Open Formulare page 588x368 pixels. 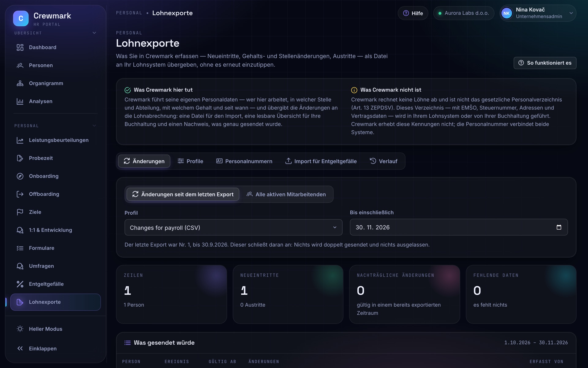coord(55,248)
